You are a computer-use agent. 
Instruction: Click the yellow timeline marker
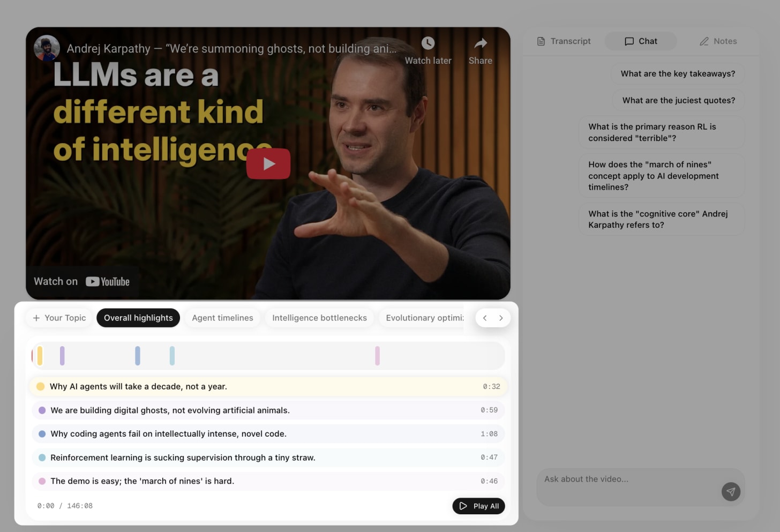(x=40, y=356)
